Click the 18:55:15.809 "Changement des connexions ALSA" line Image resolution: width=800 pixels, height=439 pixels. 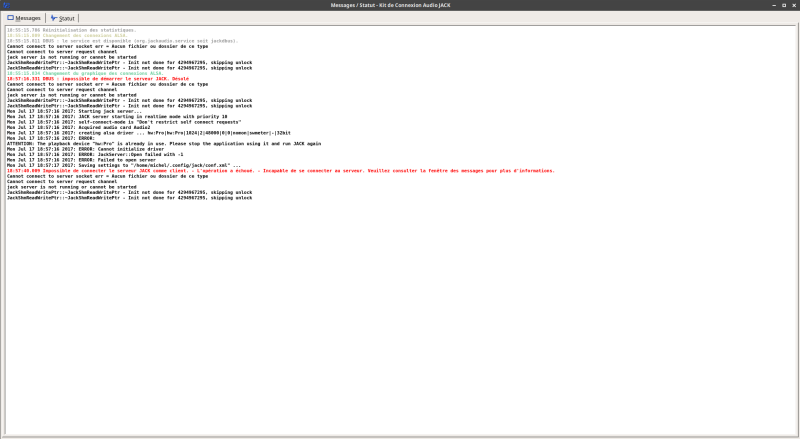click(67, 36)
